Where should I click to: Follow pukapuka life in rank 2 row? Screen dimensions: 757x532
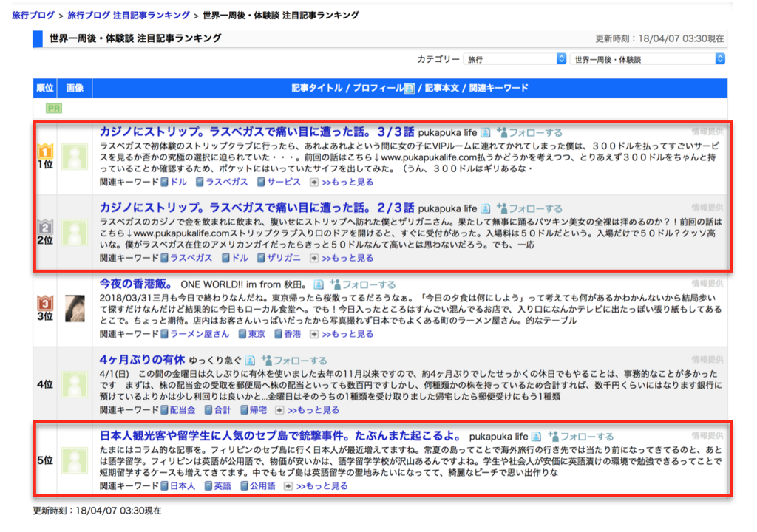[x=529, y=208]
